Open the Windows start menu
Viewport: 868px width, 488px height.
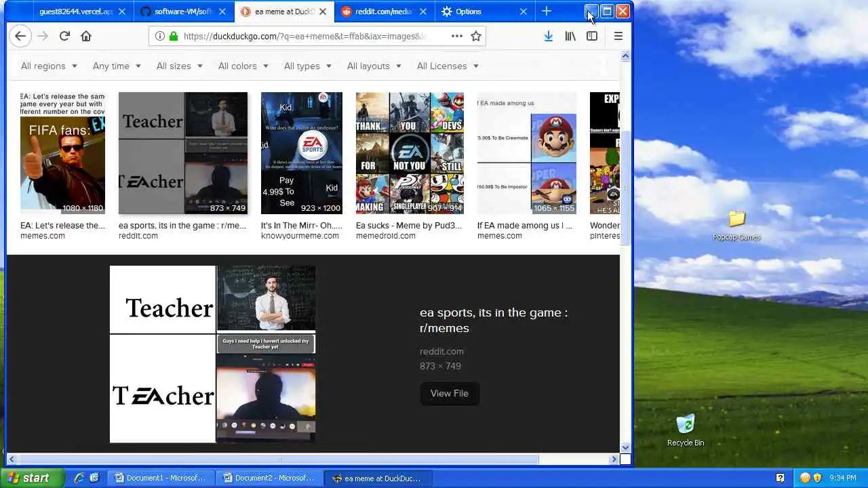click(x=32, y=478)
